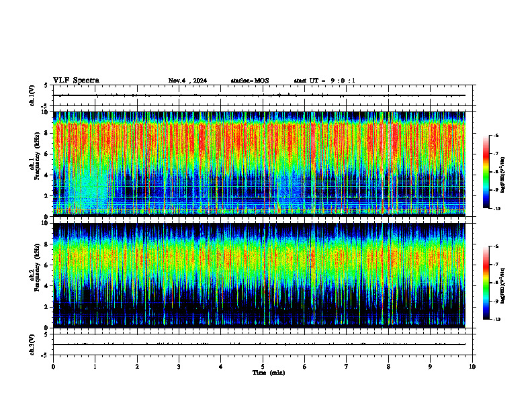Screen dimensions: 532x411
Task: Click the time axis tick label "5"
Action: (263, 367)
